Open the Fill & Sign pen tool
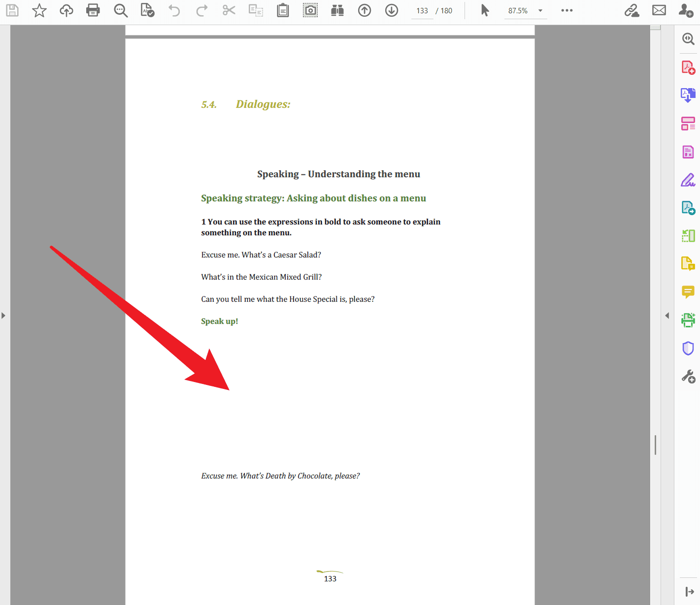The image size is (700, 605). (688, 180)
